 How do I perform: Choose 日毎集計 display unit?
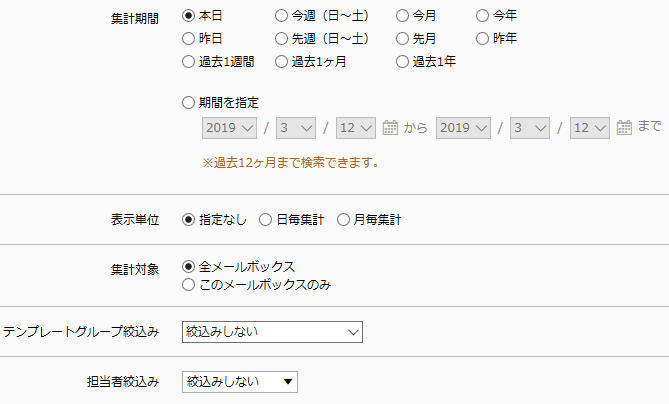click(x=265, y=220)
